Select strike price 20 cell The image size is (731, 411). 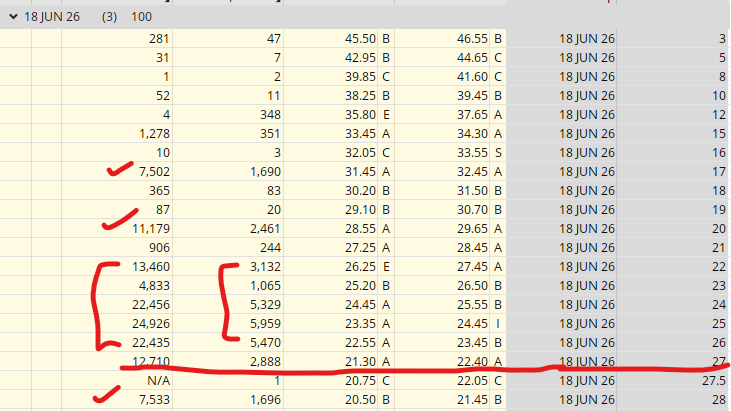[x=719, y=229]
